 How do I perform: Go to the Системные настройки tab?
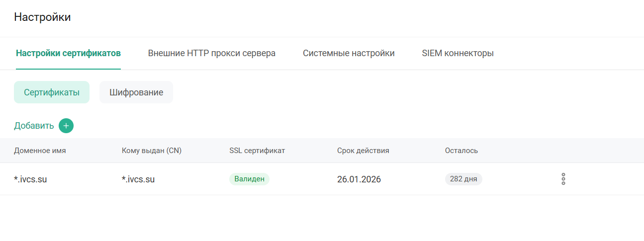click(x=349, y=53)
